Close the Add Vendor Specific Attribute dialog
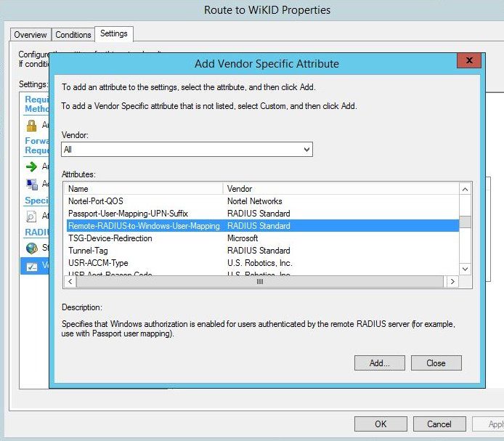Screen dimensions: 504x441 (469, 60)
